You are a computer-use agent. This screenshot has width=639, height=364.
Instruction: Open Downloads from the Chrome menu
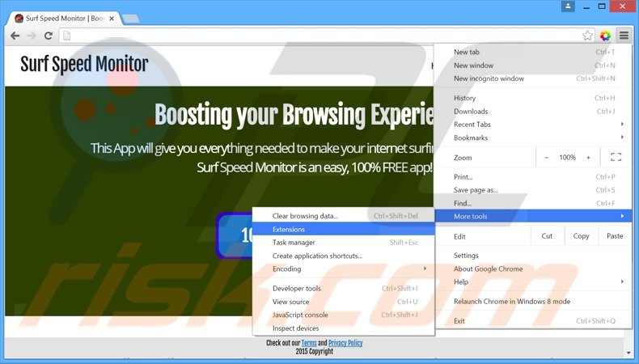pos(534,112)
